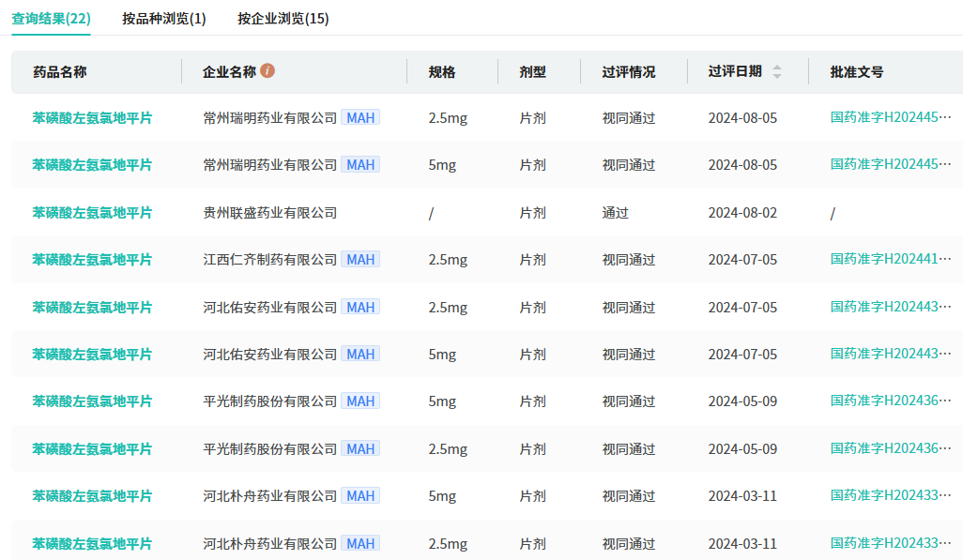Image resolution: width=963 pixels, height=560 pixels.
Task: Switch to the 查询结果(22) tab
Action: coord(51,19)
